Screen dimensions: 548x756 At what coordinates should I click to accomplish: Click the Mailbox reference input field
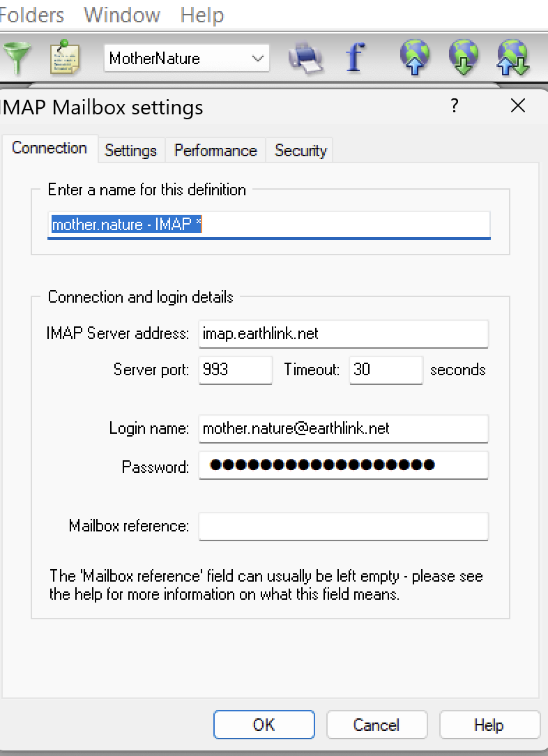343,526
